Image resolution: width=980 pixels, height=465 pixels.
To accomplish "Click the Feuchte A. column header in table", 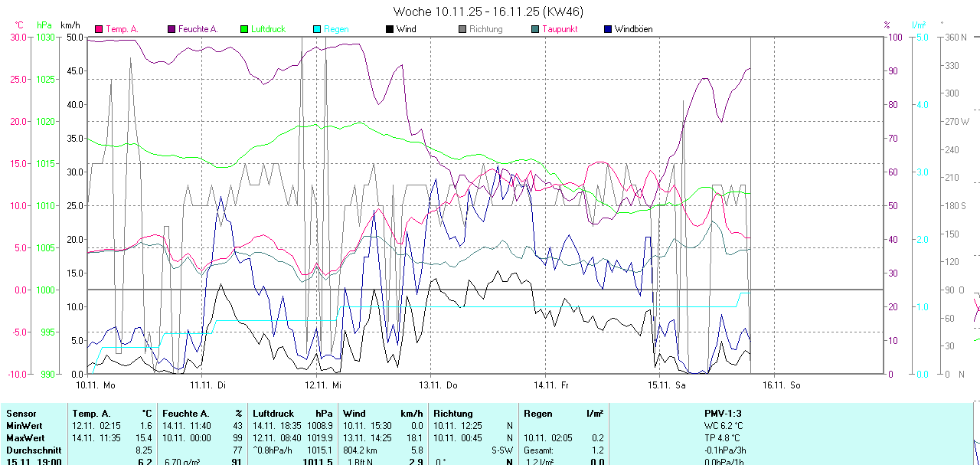I will 185,413.
